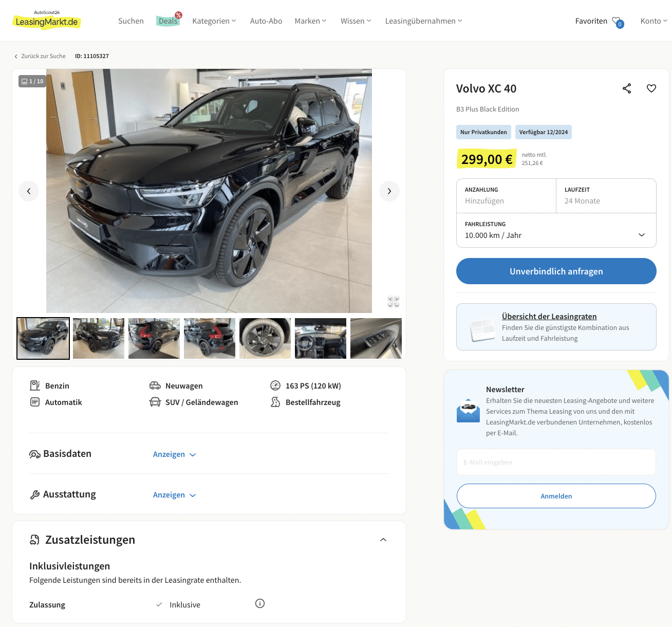Click the newsletter envelope icon
The image size is (672, 627).
[x=468, y=411]
